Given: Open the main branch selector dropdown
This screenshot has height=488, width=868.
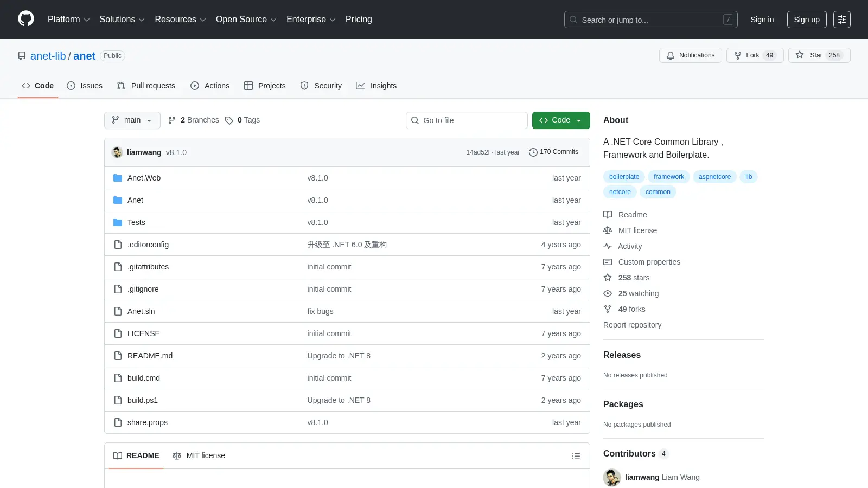Looking at the screenshot, I should (x=132, y=120).
